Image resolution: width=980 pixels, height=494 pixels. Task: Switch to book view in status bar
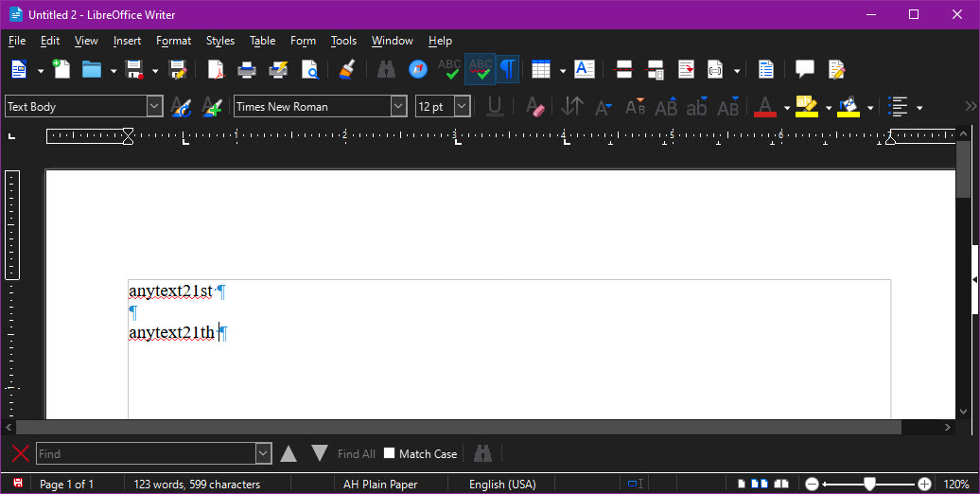781,484
